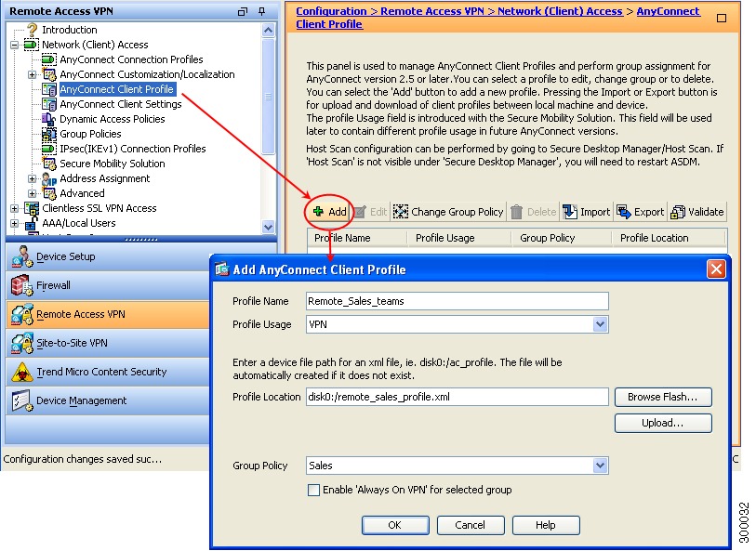Open the Device Setup section

pyautogui.click(x=108, y=256)
